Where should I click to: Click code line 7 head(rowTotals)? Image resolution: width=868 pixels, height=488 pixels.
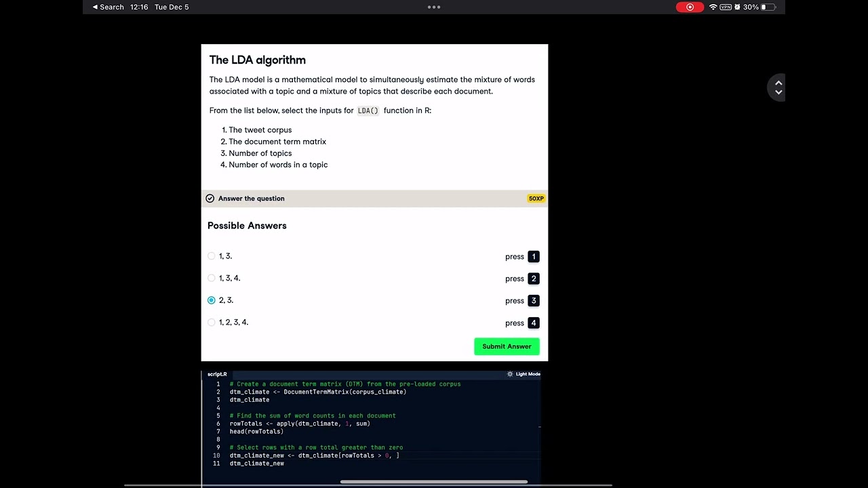click(x=256, y=432)
